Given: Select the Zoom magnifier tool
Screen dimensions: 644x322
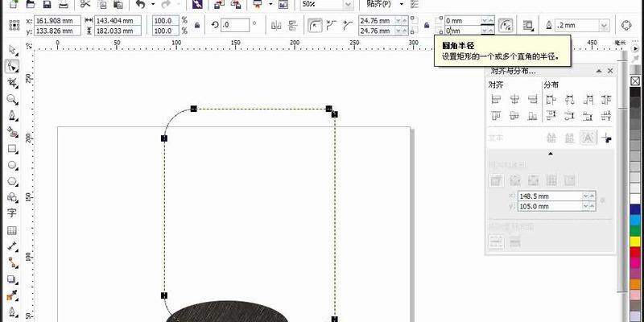Looking at the screenshot, I should click(12, 99).
